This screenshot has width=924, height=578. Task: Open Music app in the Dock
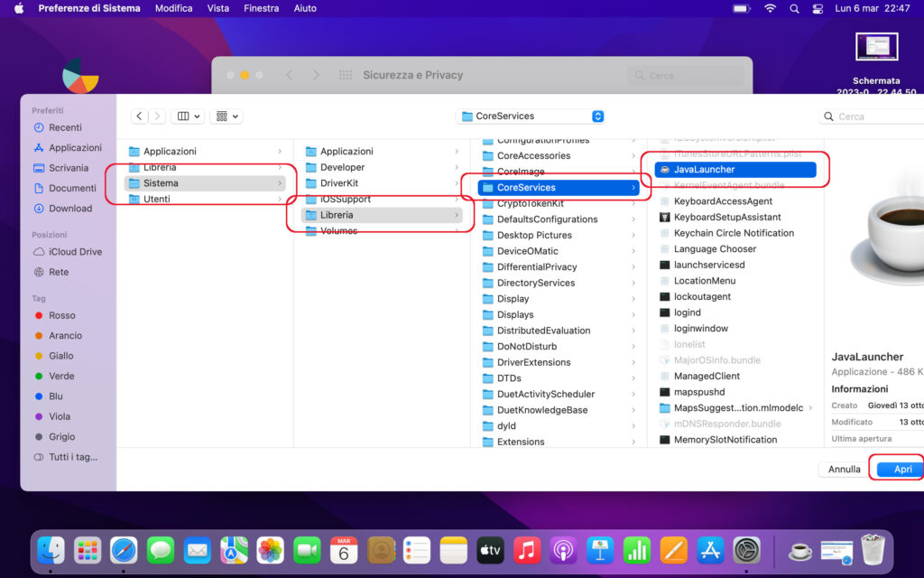coord(527,551)
